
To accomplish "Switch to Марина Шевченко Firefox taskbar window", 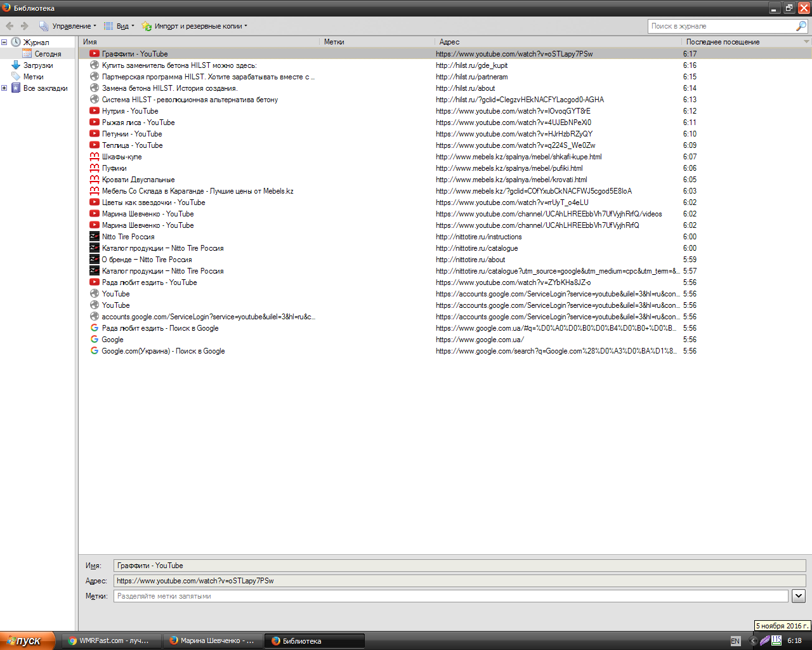I will pyautogui.click(x=213, y=641).
